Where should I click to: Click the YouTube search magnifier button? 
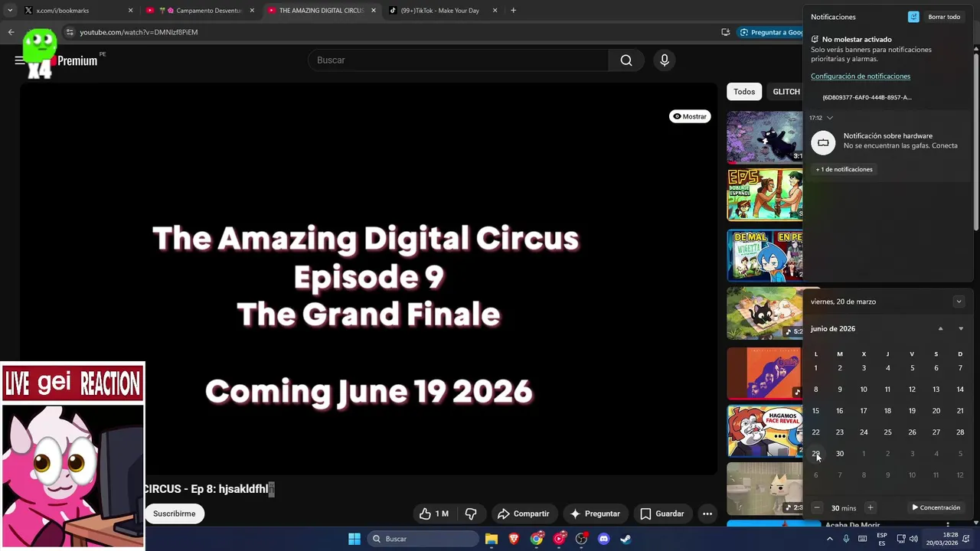tap(626, 60)
